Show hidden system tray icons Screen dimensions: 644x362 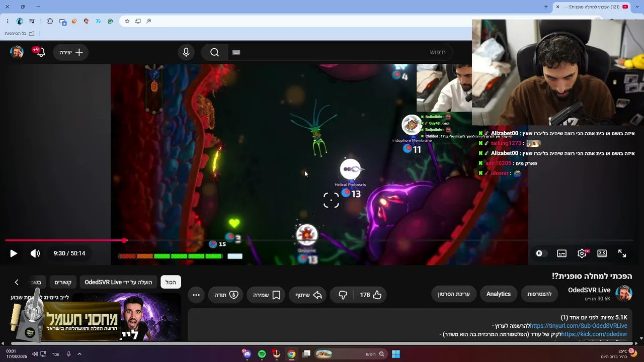point(79,354)
